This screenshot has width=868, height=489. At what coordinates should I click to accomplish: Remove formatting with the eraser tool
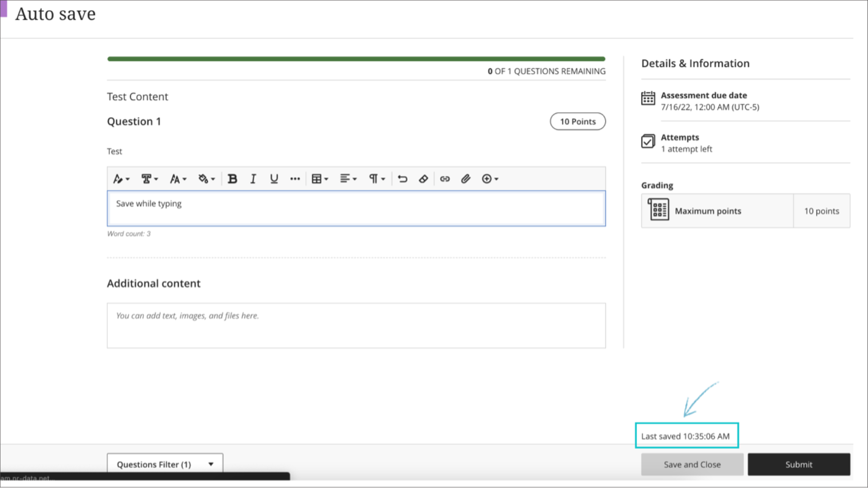pos(424,178)
